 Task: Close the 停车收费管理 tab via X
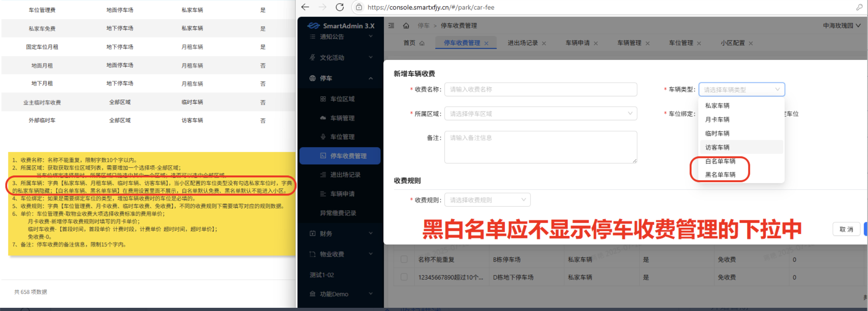(x=486, y=43)
